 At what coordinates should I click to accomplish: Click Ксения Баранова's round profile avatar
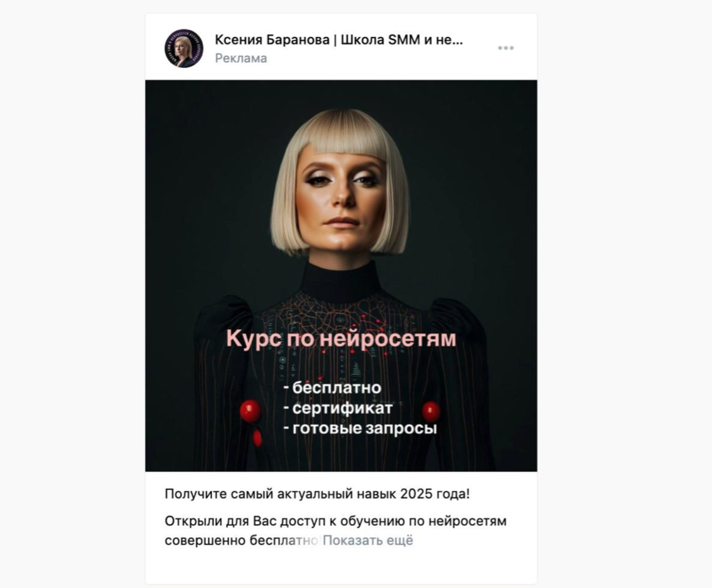(x=184, y=48)
